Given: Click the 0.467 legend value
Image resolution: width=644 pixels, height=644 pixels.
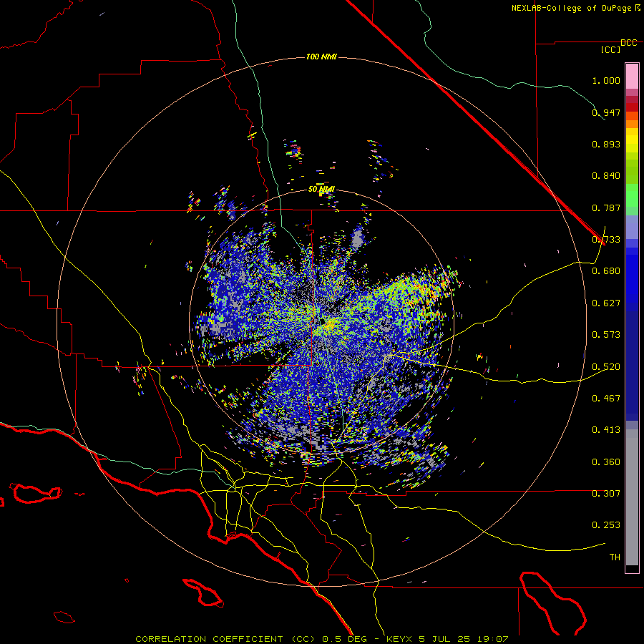Looking at the screenshot, I should tap(606, 398).
